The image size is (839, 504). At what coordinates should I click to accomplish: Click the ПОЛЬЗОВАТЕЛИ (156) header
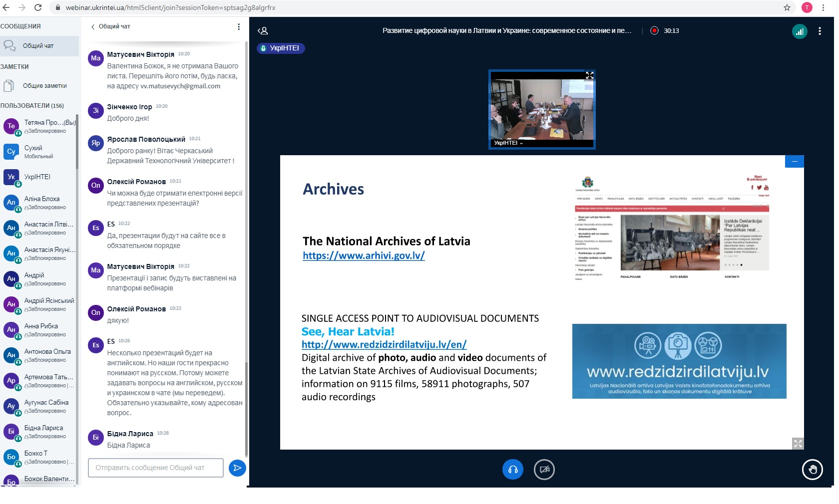coord(32,106)
